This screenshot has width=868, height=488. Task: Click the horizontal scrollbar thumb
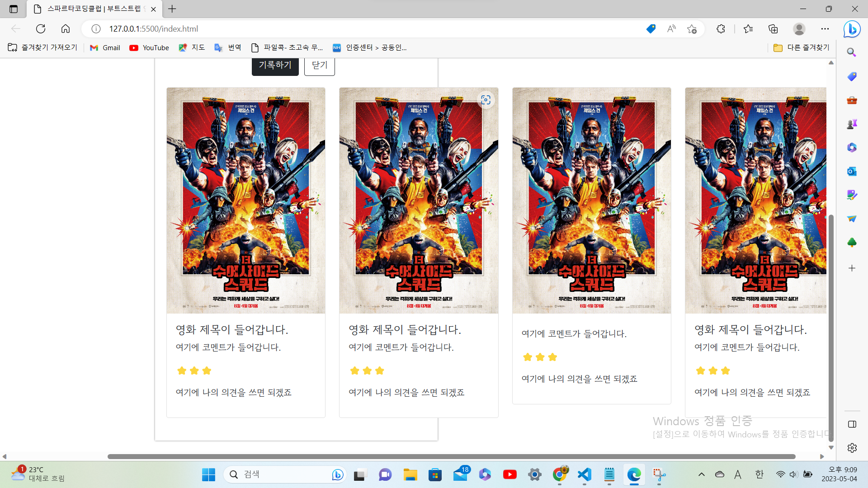click(451, 456)
